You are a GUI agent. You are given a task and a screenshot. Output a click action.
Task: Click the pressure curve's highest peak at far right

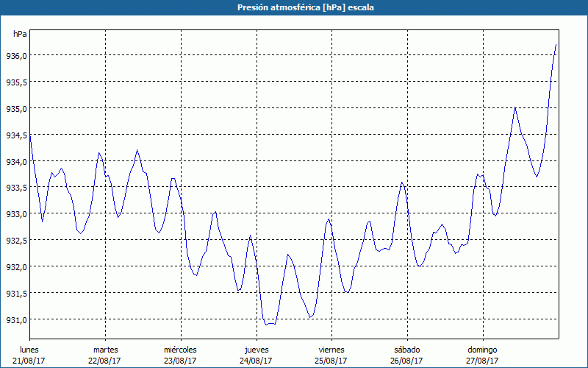tap(556, 45)
